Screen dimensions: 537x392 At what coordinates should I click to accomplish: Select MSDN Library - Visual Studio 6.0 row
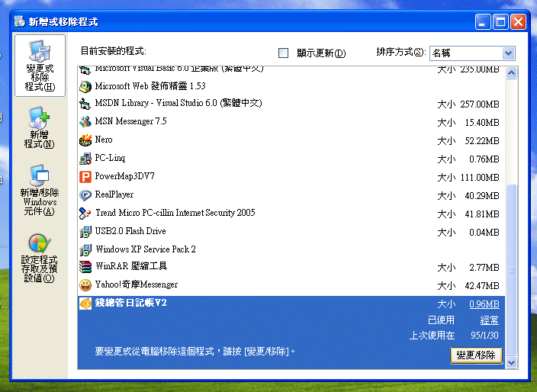[291, 104]
